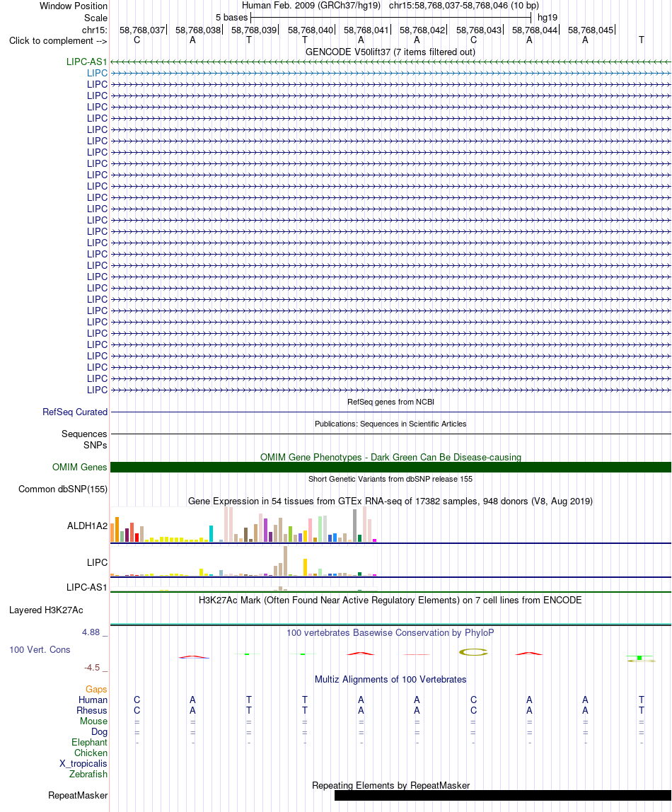Click the 'Mouse' species alignment row label

(x=93, y=721)
